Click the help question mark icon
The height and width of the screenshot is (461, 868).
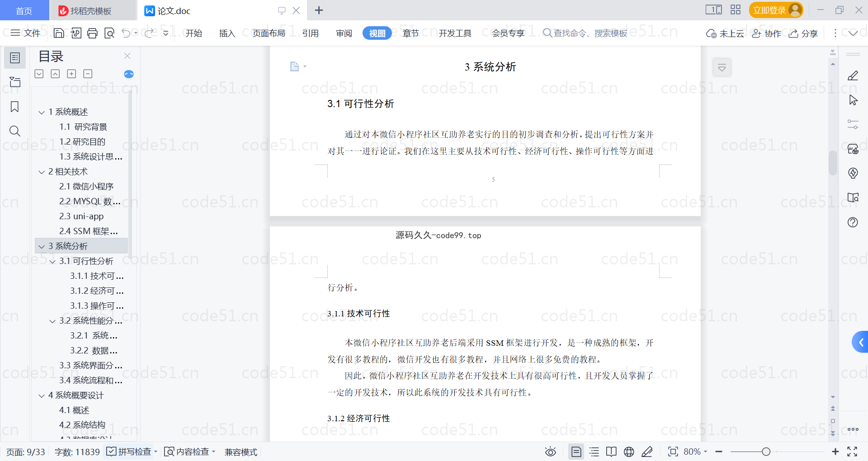(853, 222)
